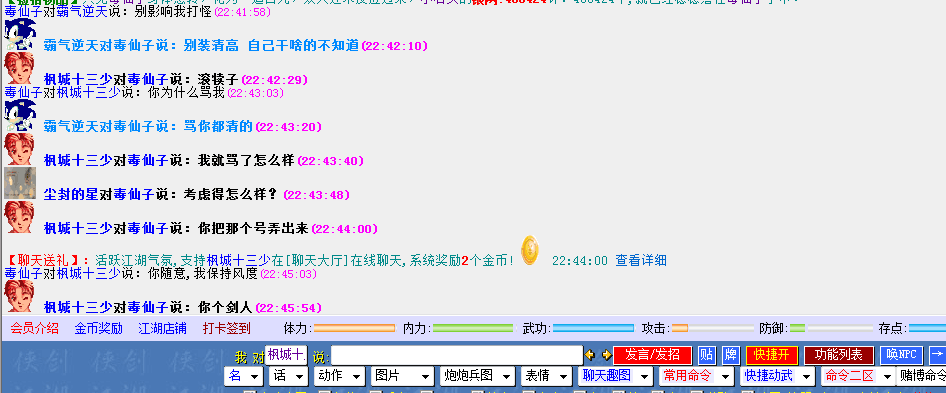Click the 内力 green progress bar
The image size is (946, 393).
tap(473, 328)
